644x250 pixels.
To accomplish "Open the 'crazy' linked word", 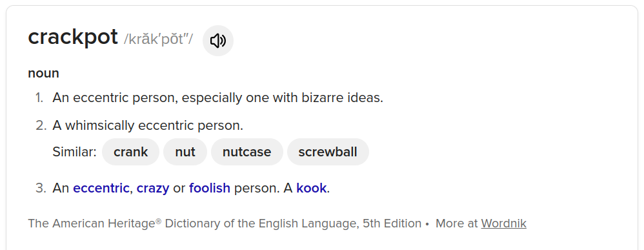I will 153,188.
